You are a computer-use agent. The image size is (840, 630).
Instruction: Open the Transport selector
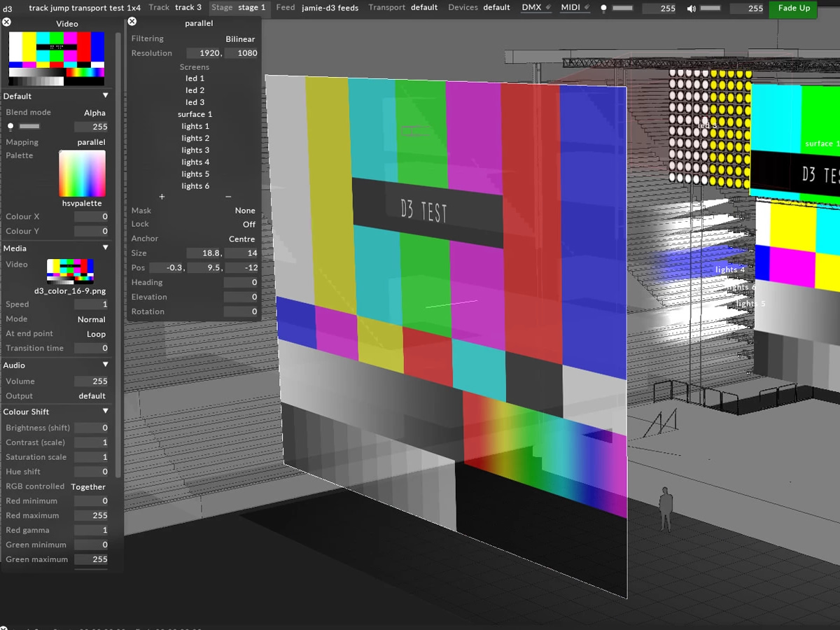click(x=424, y=8)
